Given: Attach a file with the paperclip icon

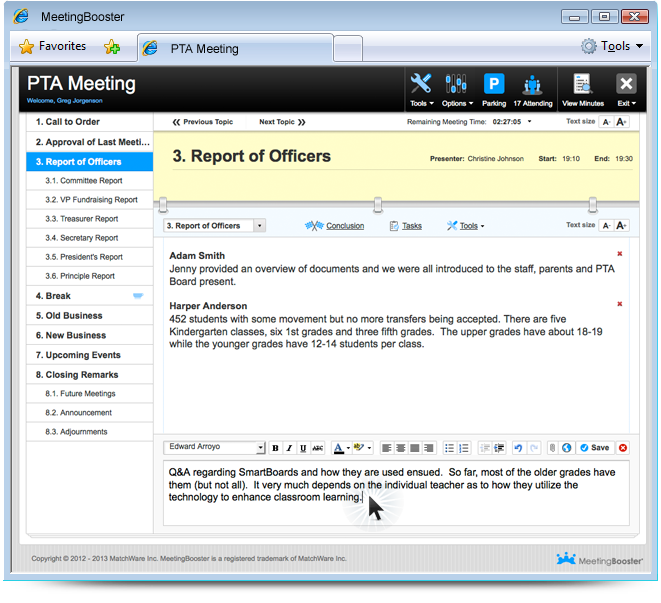Looking at the screenshot, I should (552, 448).
